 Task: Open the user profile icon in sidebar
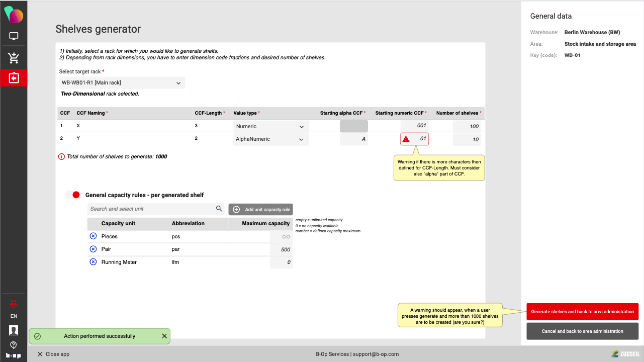[x=14, y=330]
